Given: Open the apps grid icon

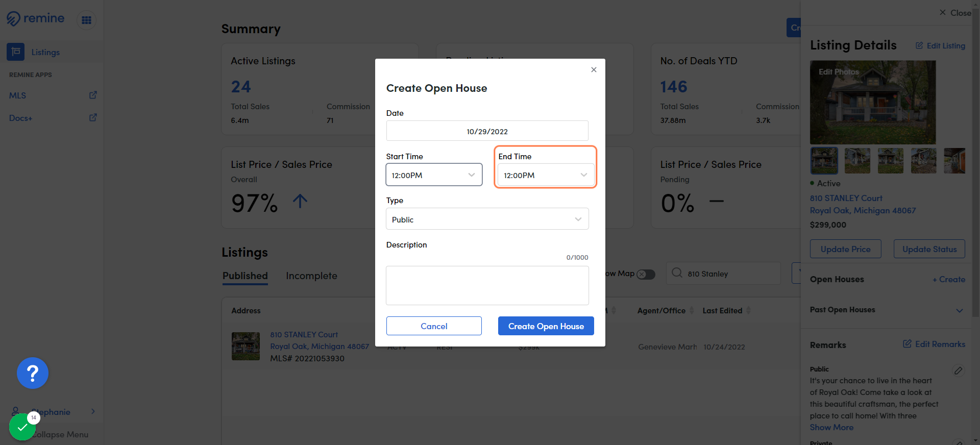Looking at the screenshot, I should tap(86, 20).
